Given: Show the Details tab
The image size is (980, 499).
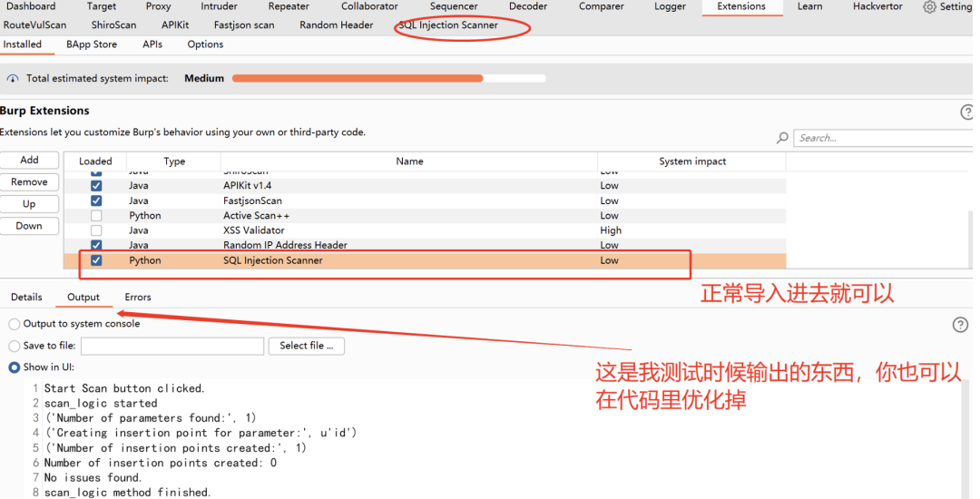Looking at the screenshot, I should click(26, 298).
